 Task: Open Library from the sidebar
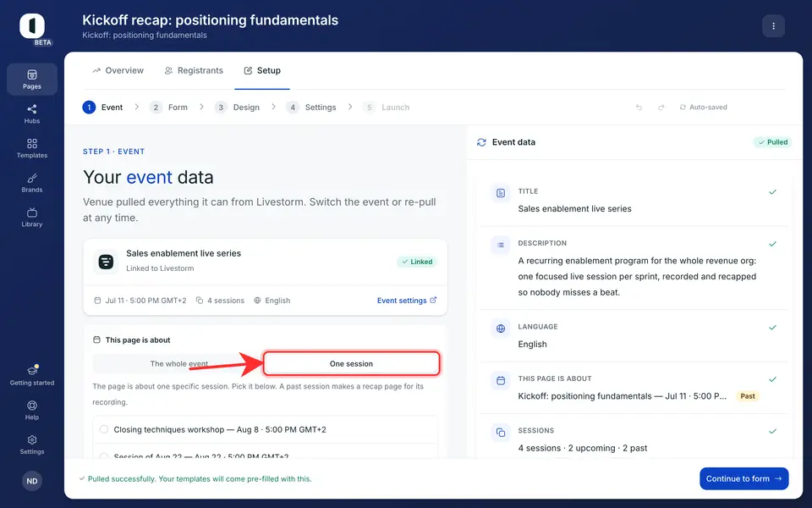click(32, 218)
